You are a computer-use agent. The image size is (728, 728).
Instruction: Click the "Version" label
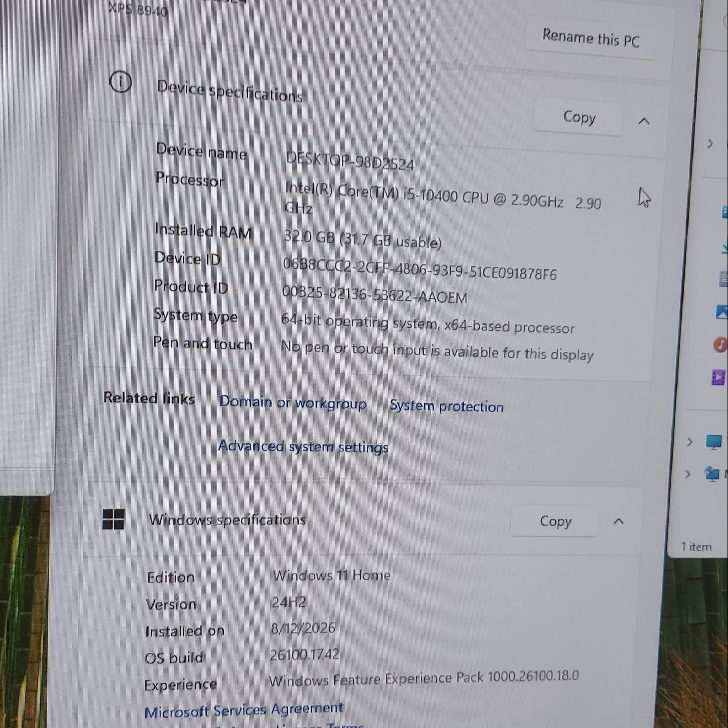[x=171, y=604]
